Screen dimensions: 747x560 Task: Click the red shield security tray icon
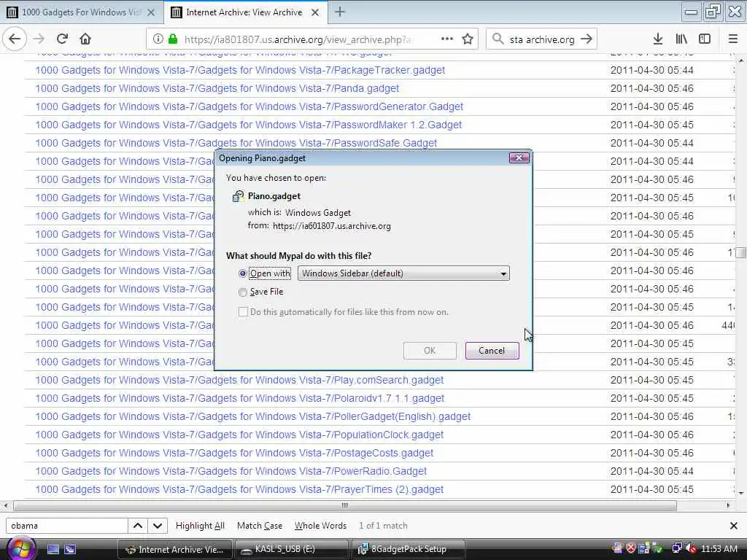(x=630, y=548)
